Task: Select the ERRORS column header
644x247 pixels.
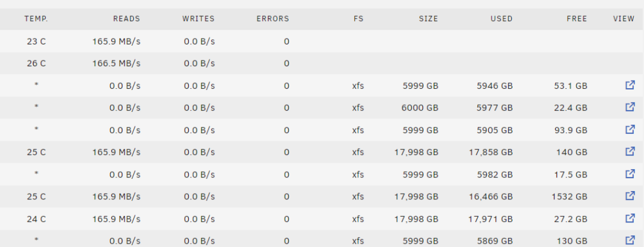Action: (272, 19)
